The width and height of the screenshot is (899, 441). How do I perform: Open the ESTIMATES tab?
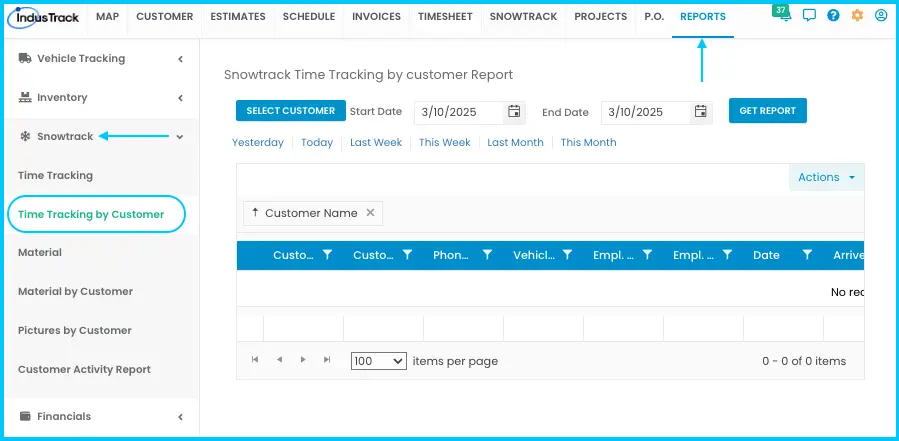[x=238, y=17]
